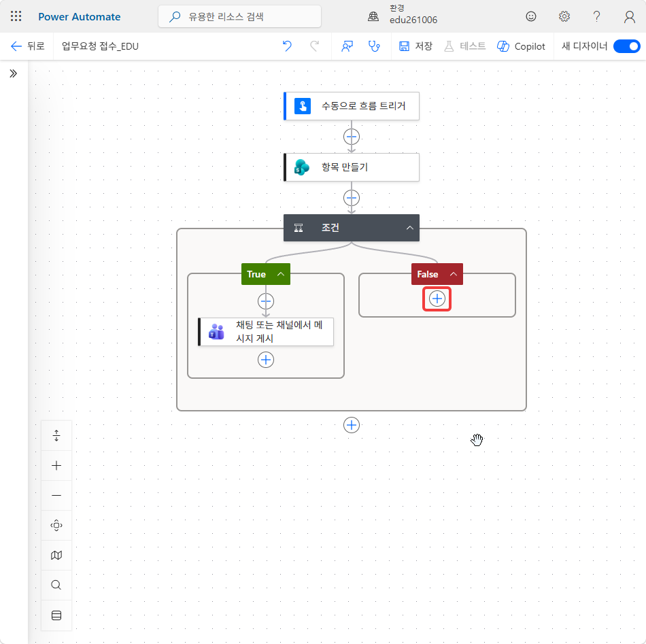Open the app launcher grid
This screenshot has width=646, height=644.
click(16, 16)
